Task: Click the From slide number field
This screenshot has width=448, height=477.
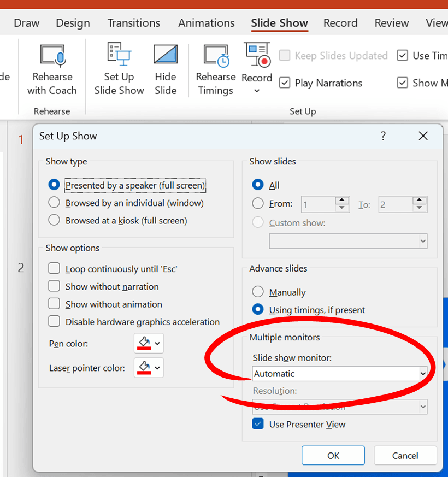Action: coord(317,204)
